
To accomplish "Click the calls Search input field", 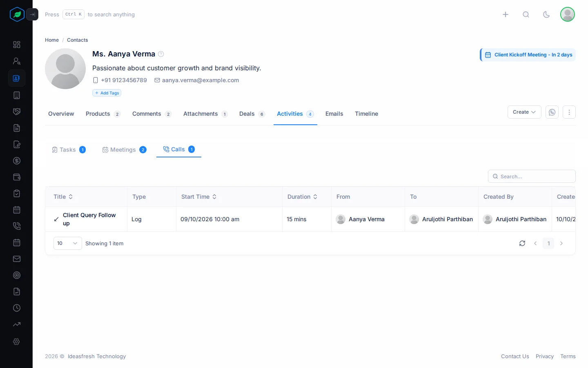I will [532, 176].
